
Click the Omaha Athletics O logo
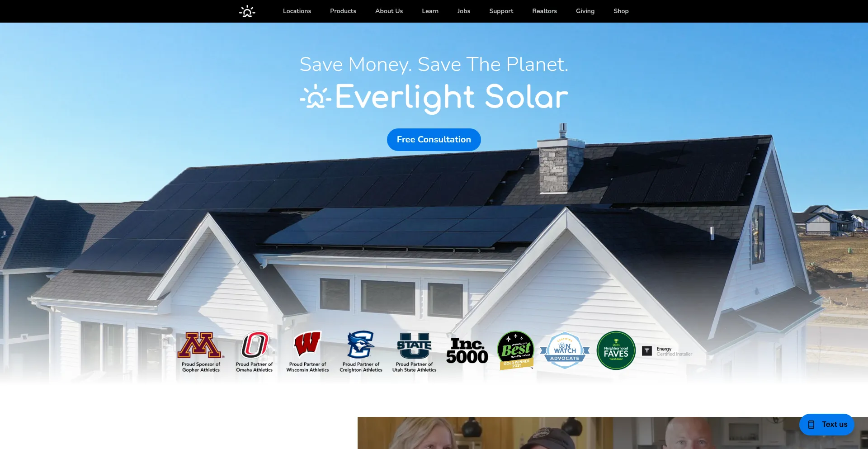255,345
